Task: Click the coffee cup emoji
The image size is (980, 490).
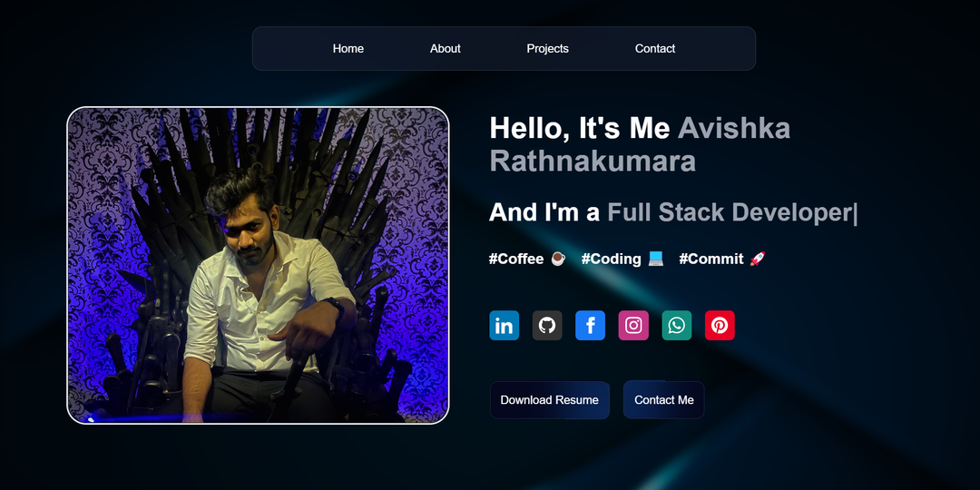Action: [558, 259]
